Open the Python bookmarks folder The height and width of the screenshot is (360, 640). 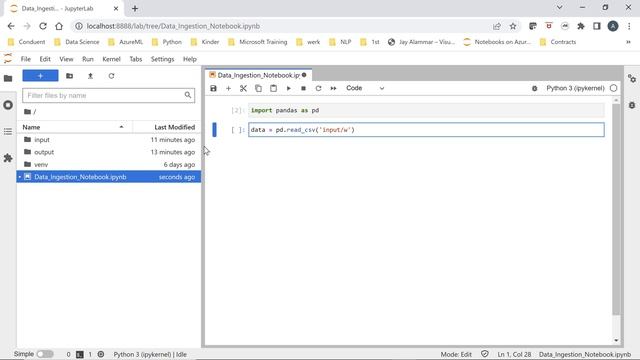(167, 42)
